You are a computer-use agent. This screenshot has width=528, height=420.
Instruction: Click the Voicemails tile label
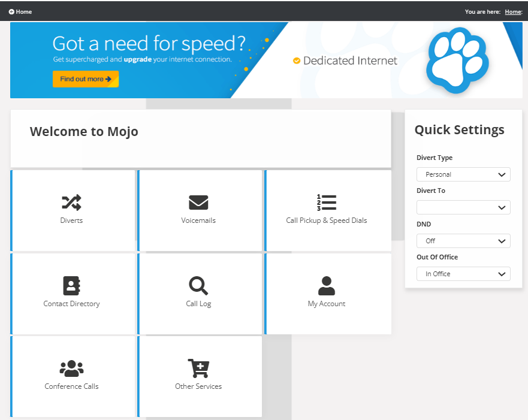(198, 220)
